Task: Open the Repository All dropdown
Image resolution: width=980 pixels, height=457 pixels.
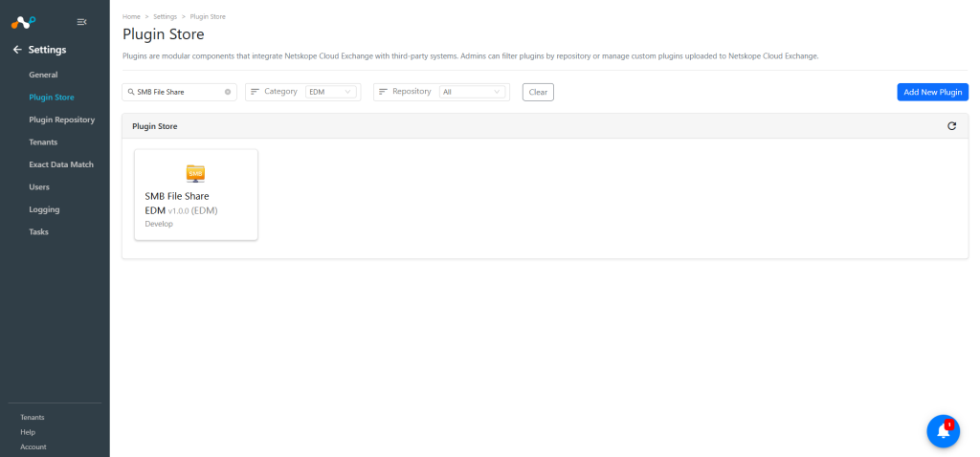Action: [x=473, y=92]
